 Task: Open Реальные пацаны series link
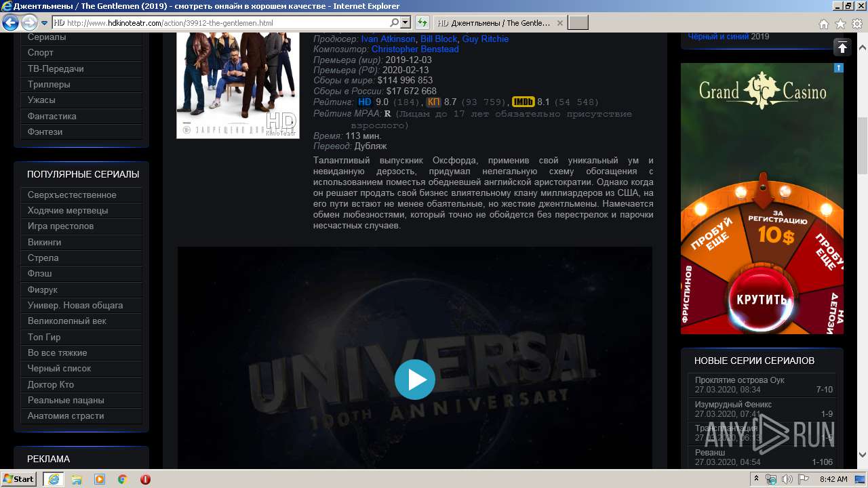coord(81,400)
